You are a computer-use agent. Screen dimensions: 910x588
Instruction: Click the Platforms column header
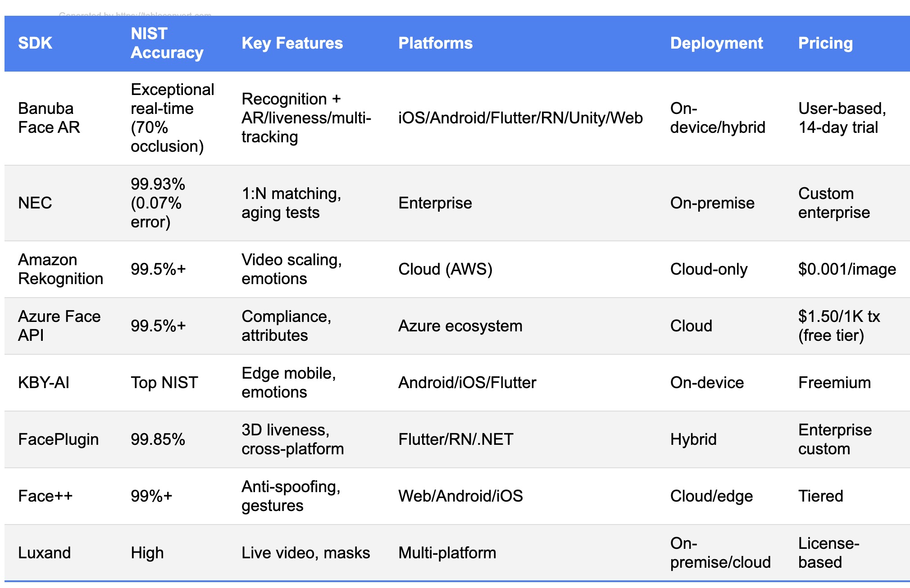coord(435,43)
